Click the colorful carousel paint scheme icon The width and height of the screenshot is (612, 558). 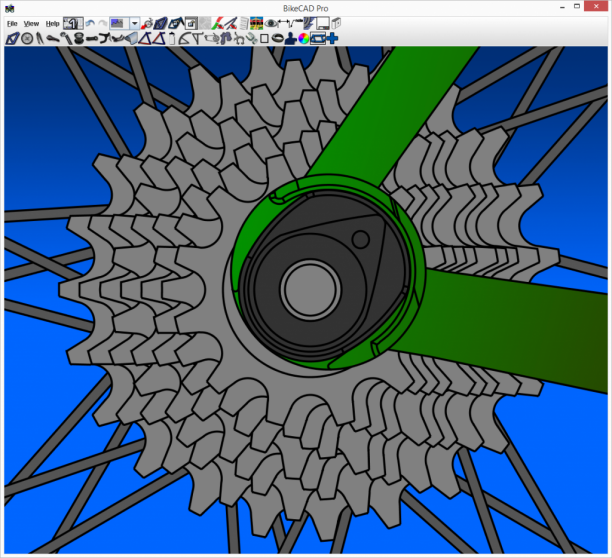[256, 23]
